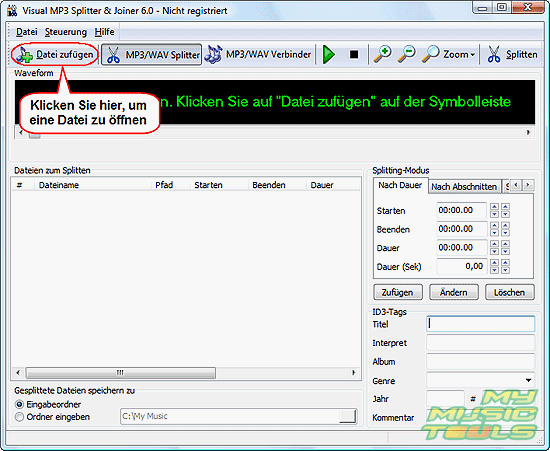Click the Ändern button
Viewport: 550px width, 451px height.
(454, 292)
